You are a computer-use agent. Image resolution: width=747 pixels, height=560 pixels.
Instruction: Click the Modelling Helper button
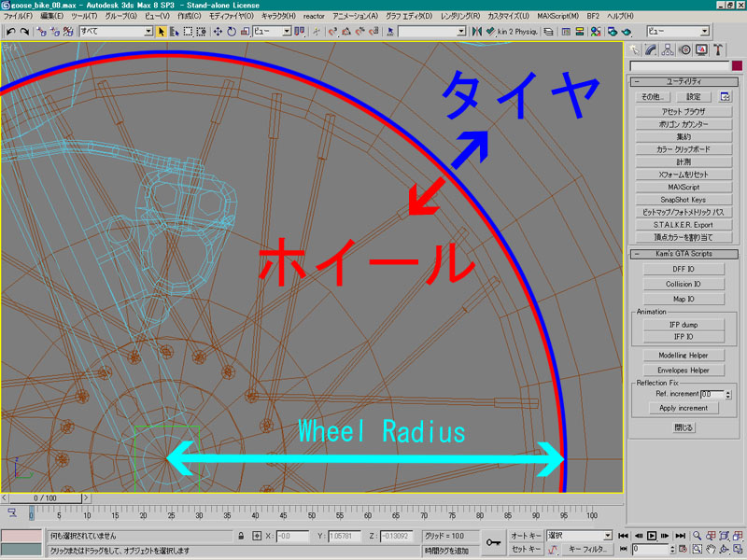point(684,356)
